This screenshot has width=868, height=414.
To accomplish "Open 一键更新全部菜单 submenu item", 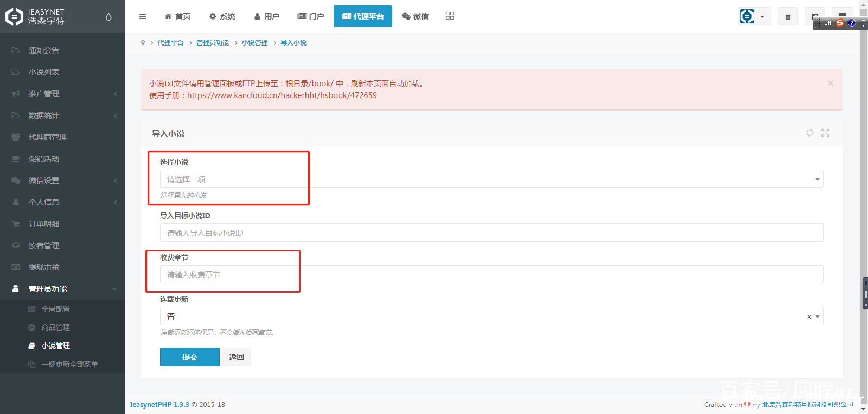I will tap(62, 364).
